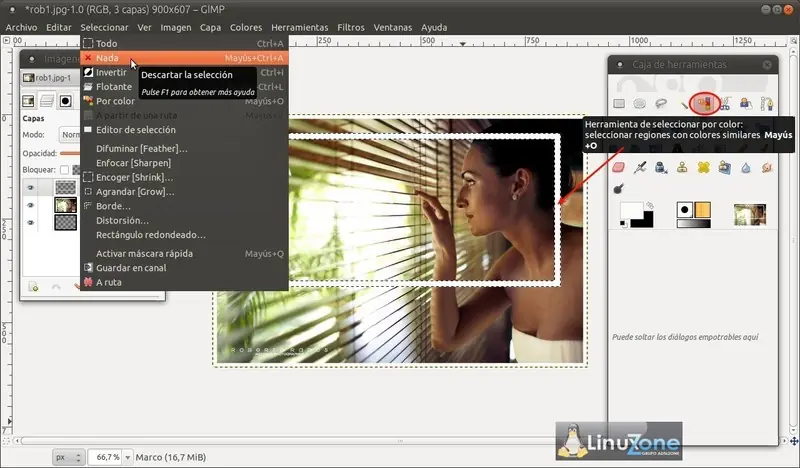Select the Smudge tool
The width and height of the screenshot is (800, 468).
pos(767,167)
